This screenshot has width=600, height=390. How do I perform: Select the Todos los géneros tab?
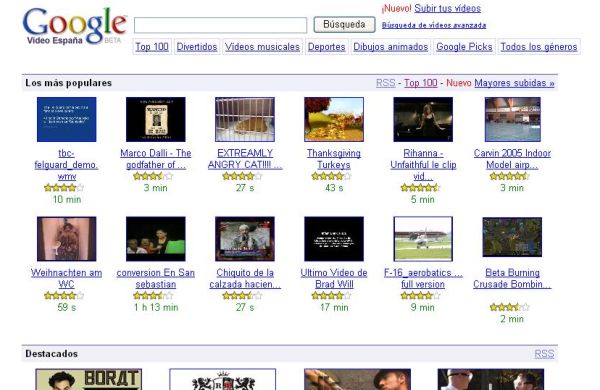[539, 47]
